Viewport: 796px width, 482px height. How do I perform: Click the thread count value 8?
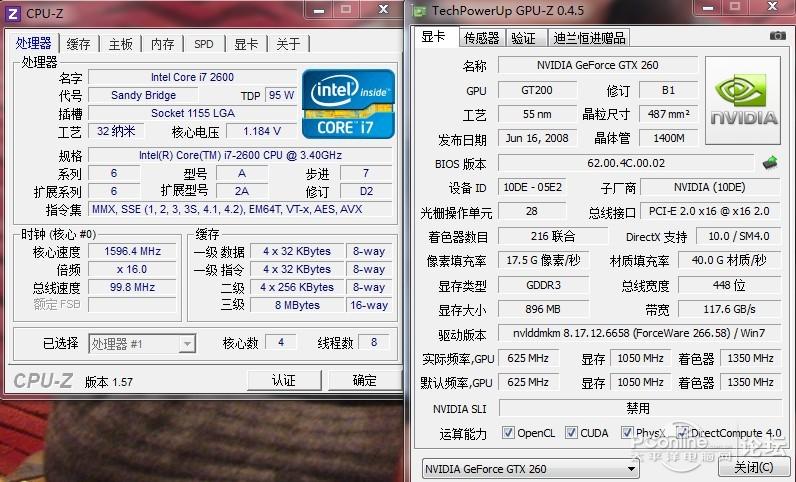[374, 342]
